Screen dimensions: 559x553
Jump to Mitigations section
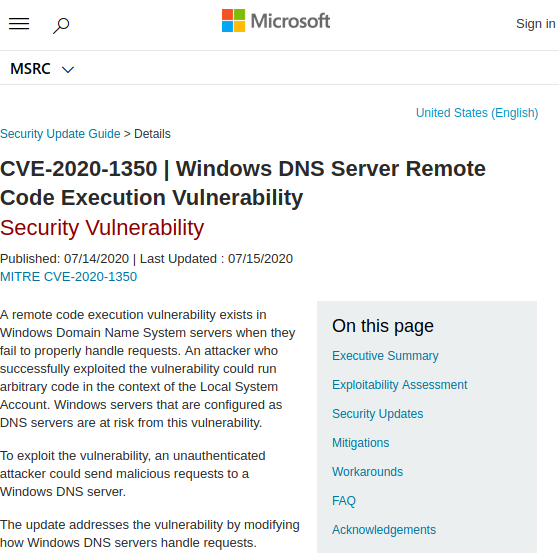click(x=360, y=443)
